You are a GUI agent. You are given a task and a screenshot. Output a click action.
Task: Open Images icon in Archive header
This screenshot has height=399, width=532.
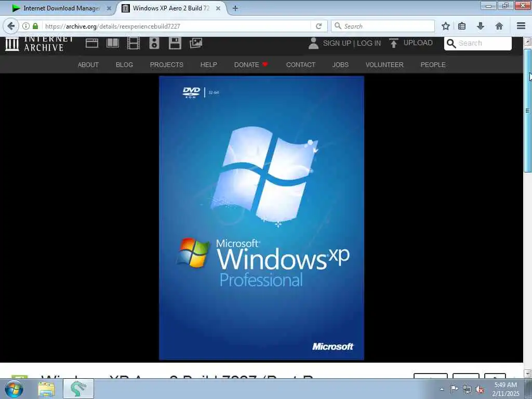pos(196,43)
